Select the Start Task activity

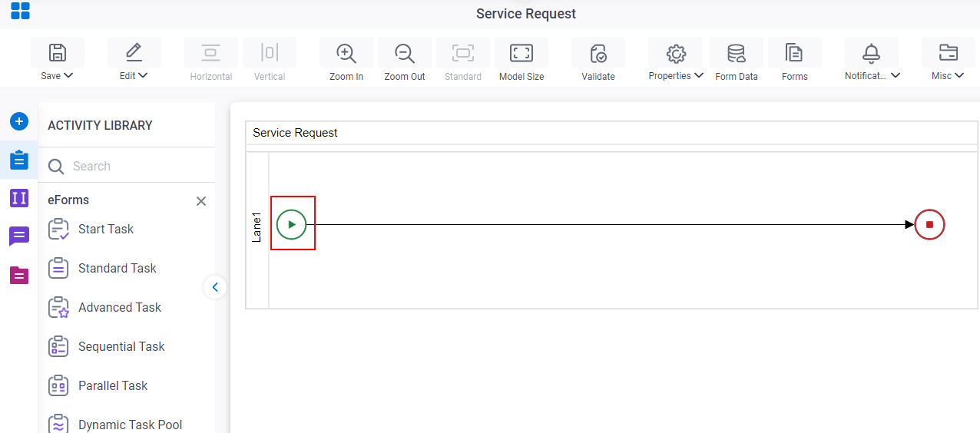coord(91,229)
